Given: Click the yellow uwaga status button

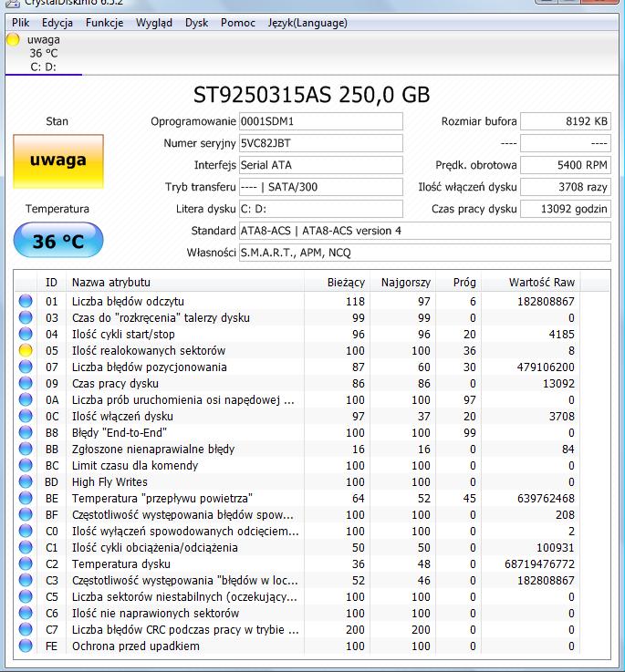Looking at the screenshot, I should 58,161.
